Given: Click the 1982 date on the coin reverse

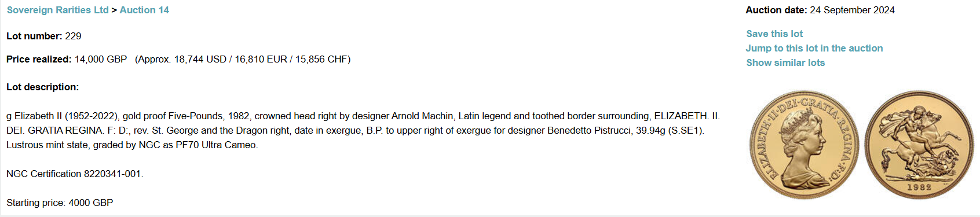Looking at the screenshot, I should click(x=919, y=187).
